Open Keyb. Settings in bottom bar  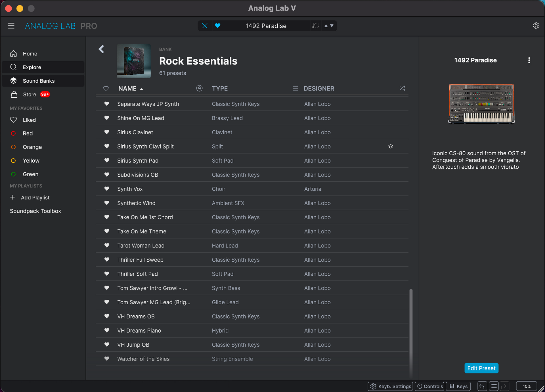click(x=391, y=386)
